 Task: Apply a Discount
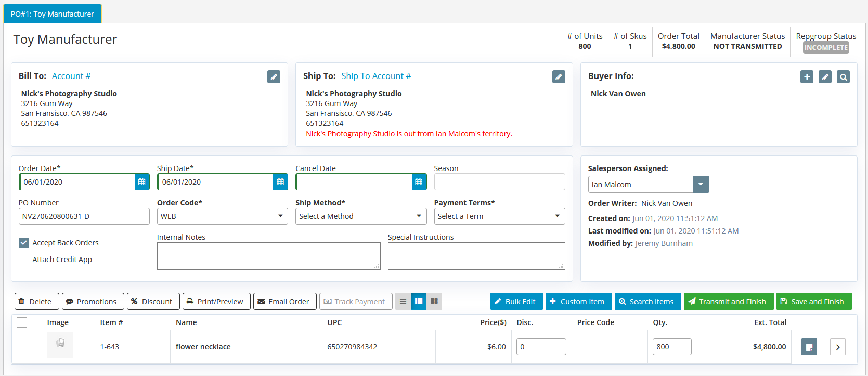coord(153,302)
